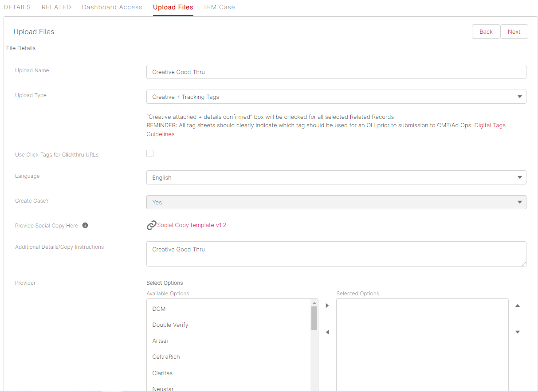Click the chain link icon for Social Copy
538x392 pixels.
pyautogui.click(x=151, y=225)
